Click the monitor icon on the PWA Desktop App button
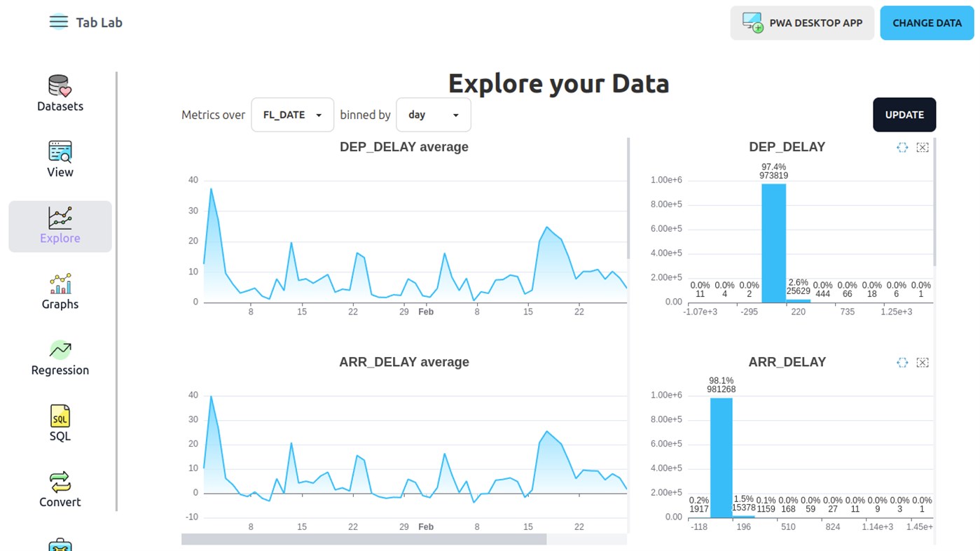Image resolution: width=980 pixels, height=551 pixels. point(753,22)
